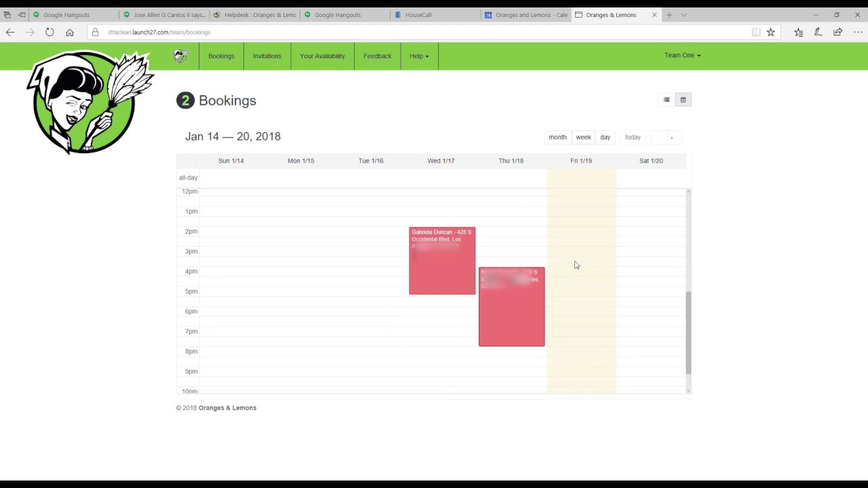Viewport: 868px width, 488px height.
Task: Click the browser Back arrow
Action: 10,32
